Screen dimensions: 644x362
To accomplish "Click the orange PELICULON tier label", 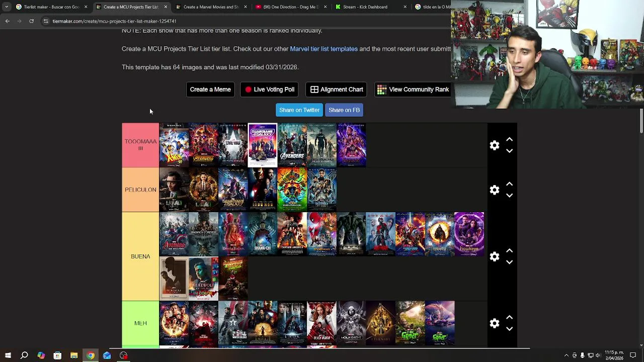I will pos(140,190).
